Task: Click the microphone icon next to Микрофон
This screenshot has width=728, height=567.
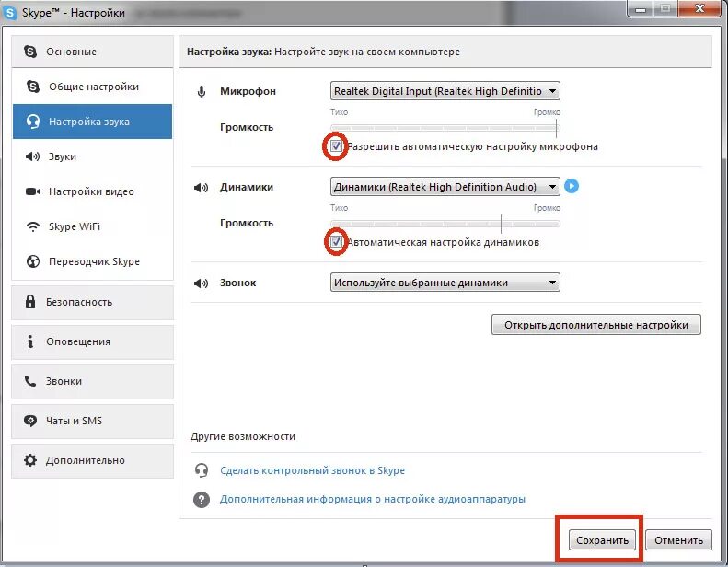Action: point(202,92)
